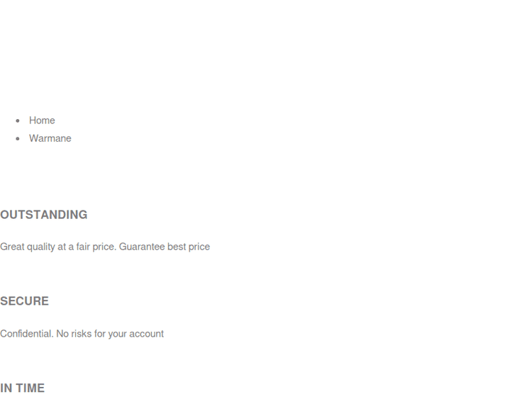Click the word "Confidential" under SECURE
532x399 pixels.
[26, 334]
